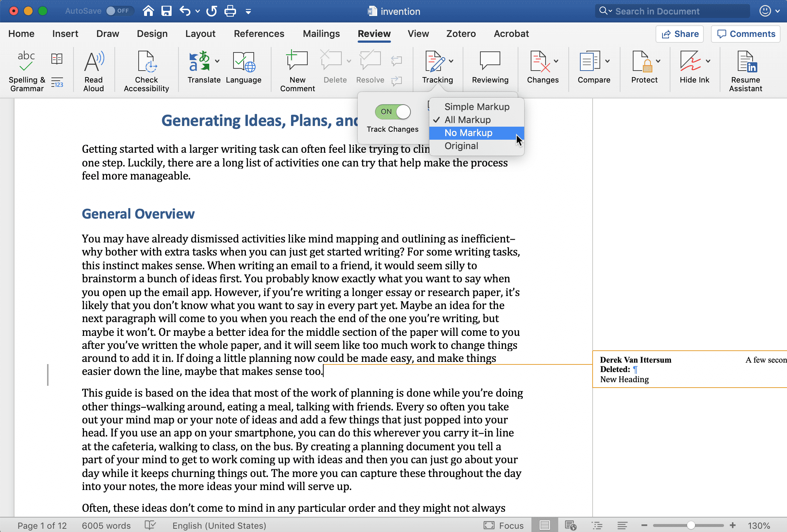Click the Translate icon
This screenshot has width=787, height=532.
pyautogui.click(x=199, y=61)
